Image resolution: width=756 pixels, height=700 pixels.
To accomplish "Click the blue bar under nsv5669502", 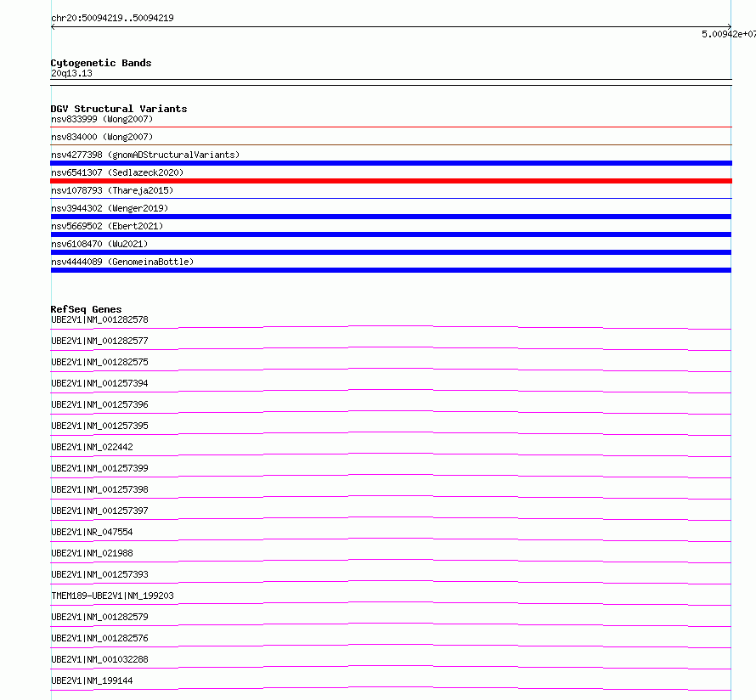I will 391,234.
